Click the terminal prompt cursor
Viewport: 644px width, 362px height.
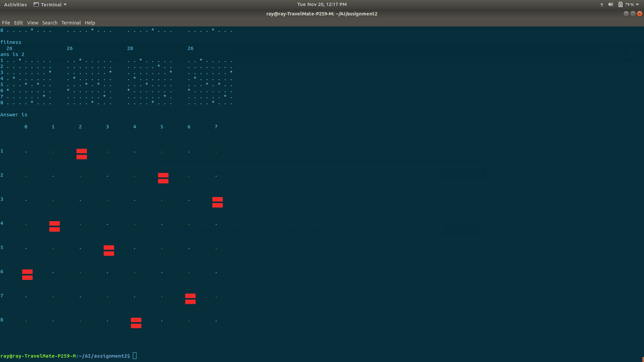tap(135, 356)
